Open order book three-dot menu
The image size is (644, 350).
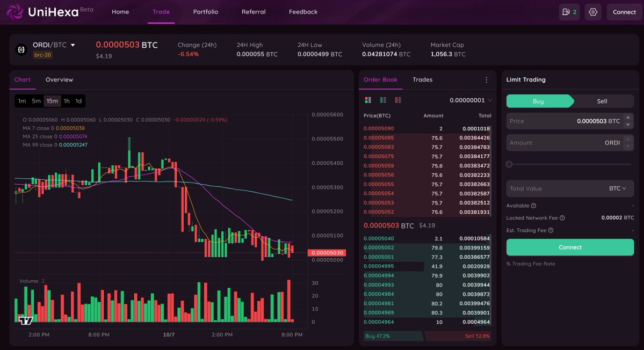pyautogui.click(x=486, y=79)
